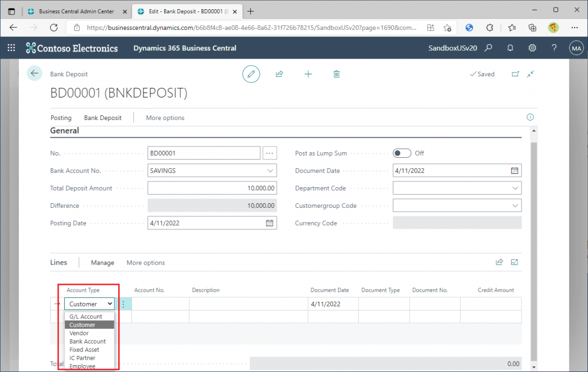Image resolution: width=588 pixels, height=372 pixels.
Task: Expand the Customergroup Code dropdown
Action: 515,206
